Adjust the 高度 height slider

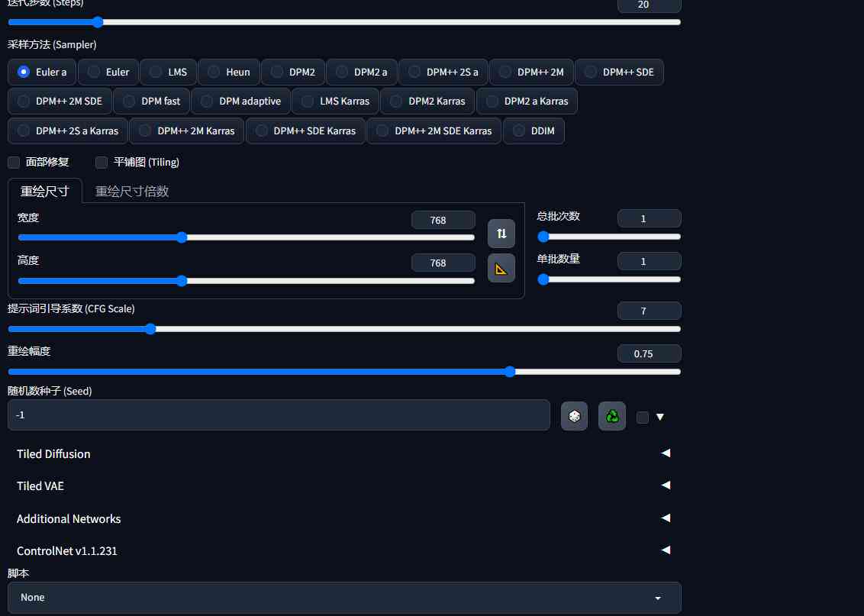pos(247,281)
